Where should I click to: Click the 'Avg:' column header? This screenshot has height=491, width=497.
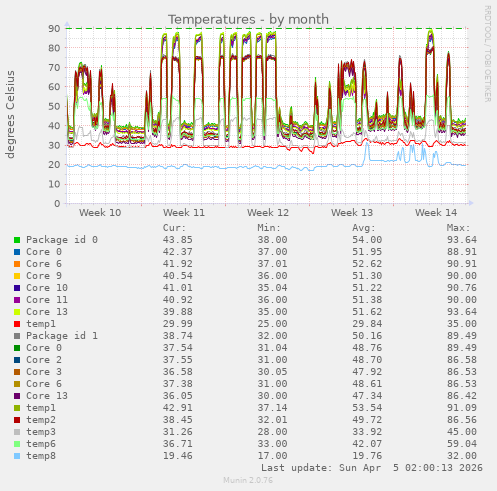tap(364, 228)
